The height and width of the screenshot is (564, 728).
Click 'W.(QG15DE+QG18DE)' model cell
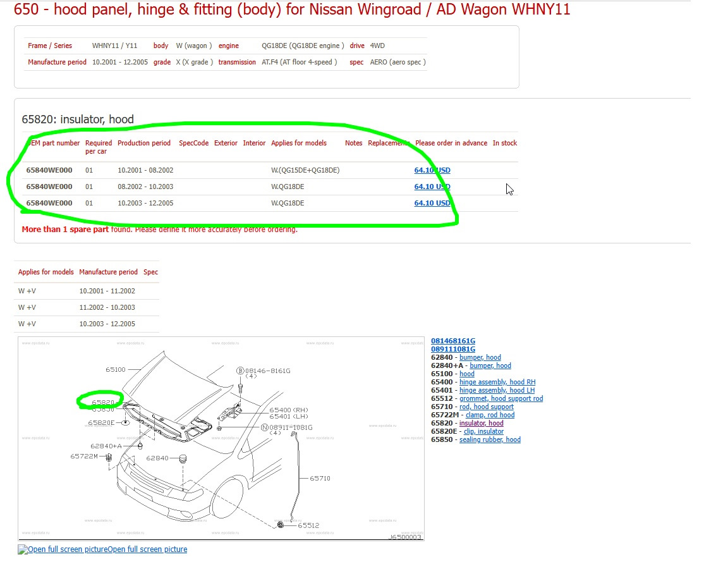(305, 170)
